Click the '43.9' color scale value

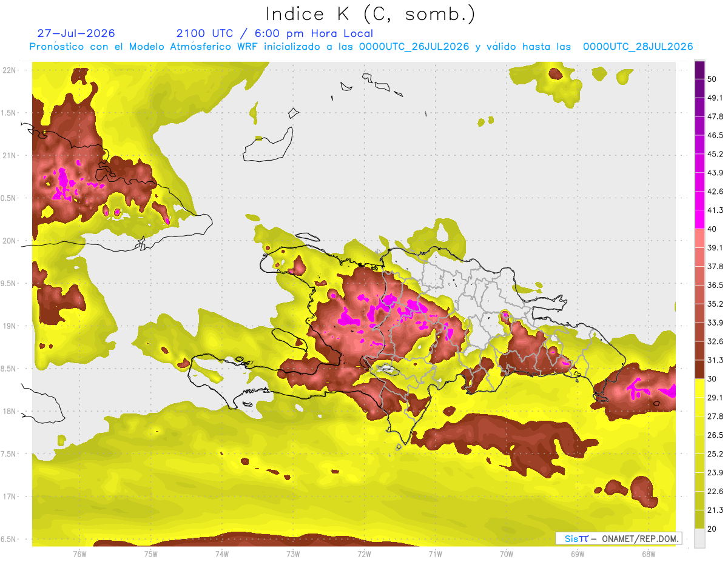click(715, 173)
